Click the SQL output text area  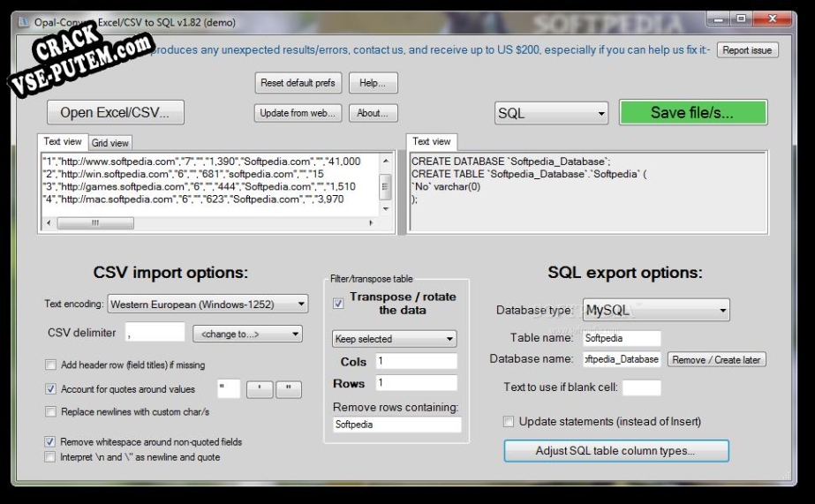588,192
